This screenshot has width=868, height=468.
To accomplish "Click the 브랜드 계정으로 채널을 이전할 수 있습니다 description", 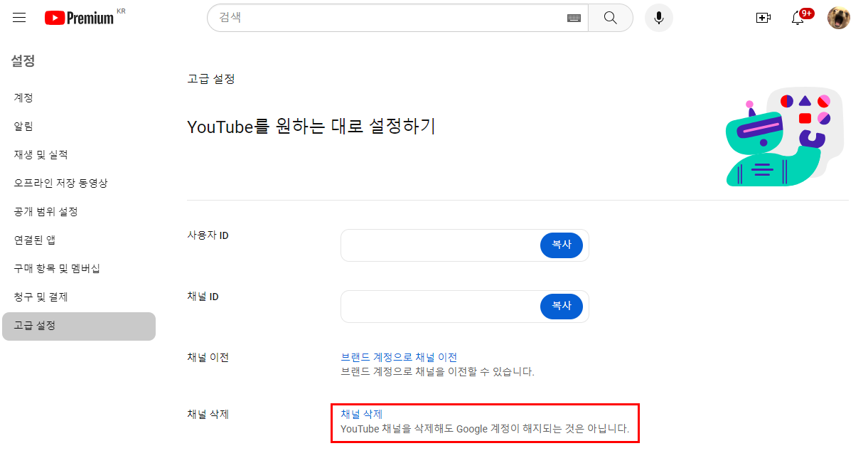I will (x=437, y=371).
